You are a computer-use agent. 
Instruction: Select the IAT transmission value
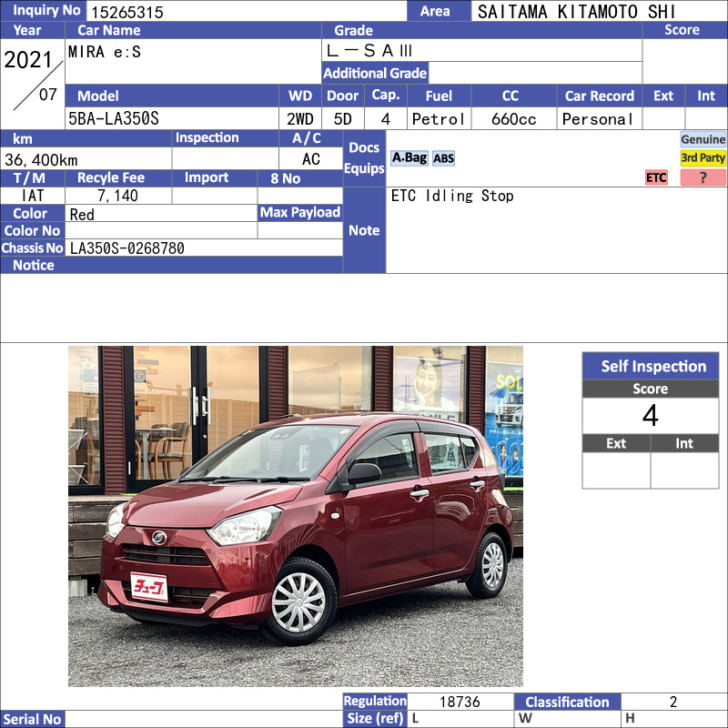tap(33, 196)
